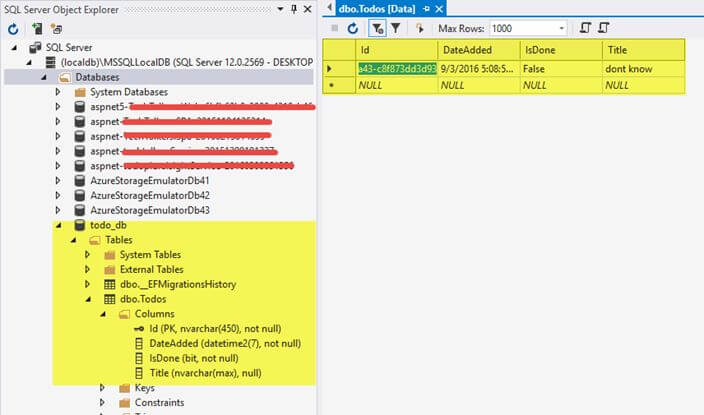The width and height of the screenshot is (704, 415).
Task: Click the DateAdded column icon in tree
Action: click(x=139, y=344)
